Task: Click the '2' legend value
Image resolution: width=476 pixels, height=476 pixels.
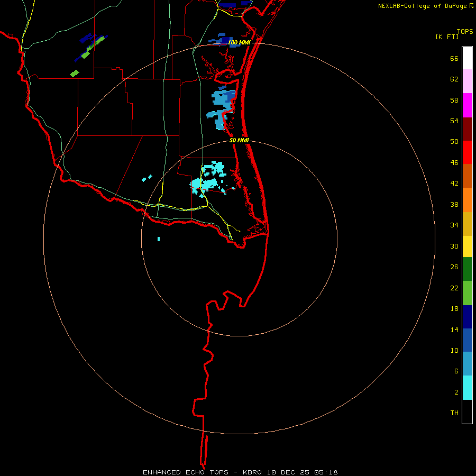Action: pos(456,392)
